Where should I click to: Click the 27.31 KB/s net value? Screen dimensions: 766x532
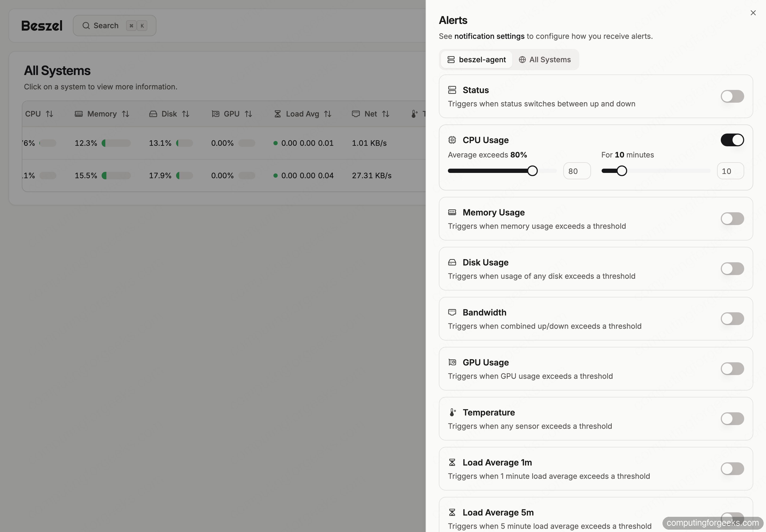[372, 176]
